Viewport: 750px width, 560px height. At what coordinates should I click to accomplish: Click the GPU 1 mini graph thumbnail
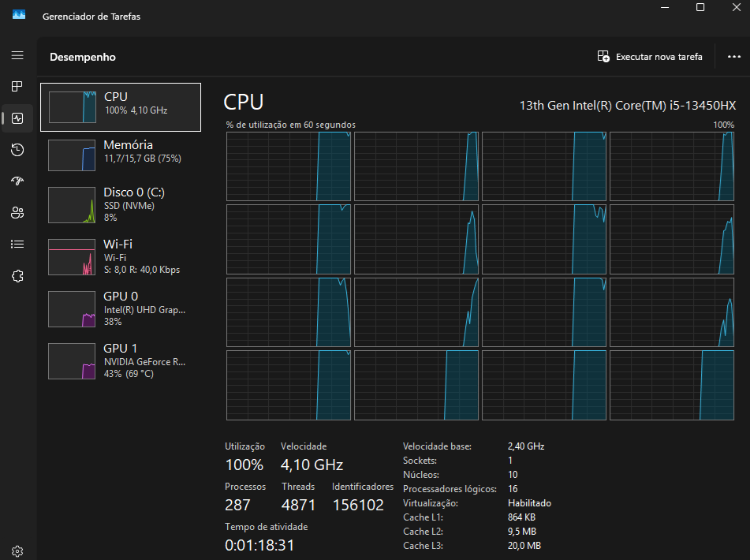72,361
